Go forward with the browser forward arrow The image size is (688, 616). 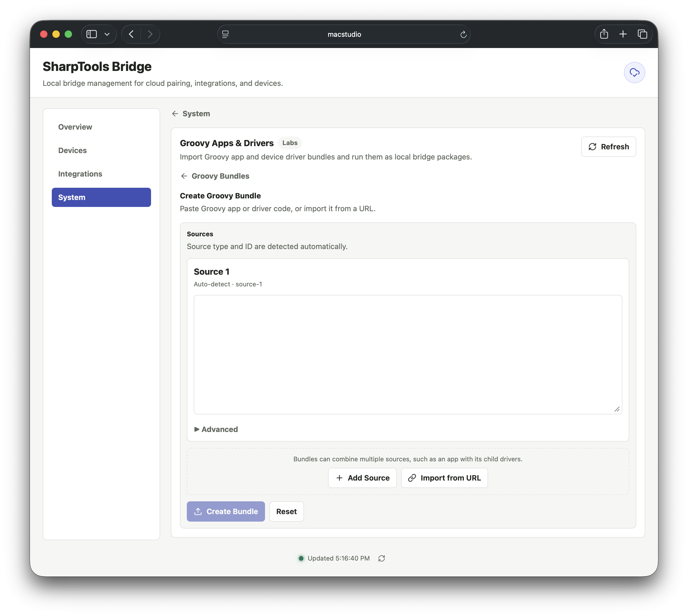coord(150,34)
